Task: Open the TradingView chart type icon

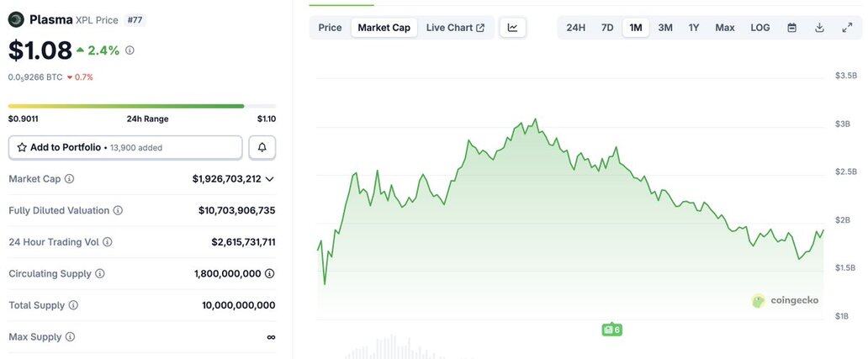Action: click(512, 28)
